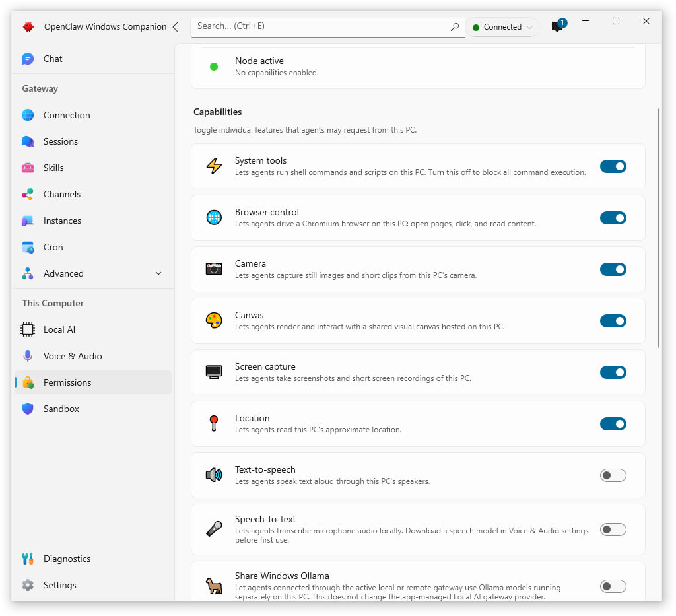Click the Location pin icon

[x=214, y=423]
